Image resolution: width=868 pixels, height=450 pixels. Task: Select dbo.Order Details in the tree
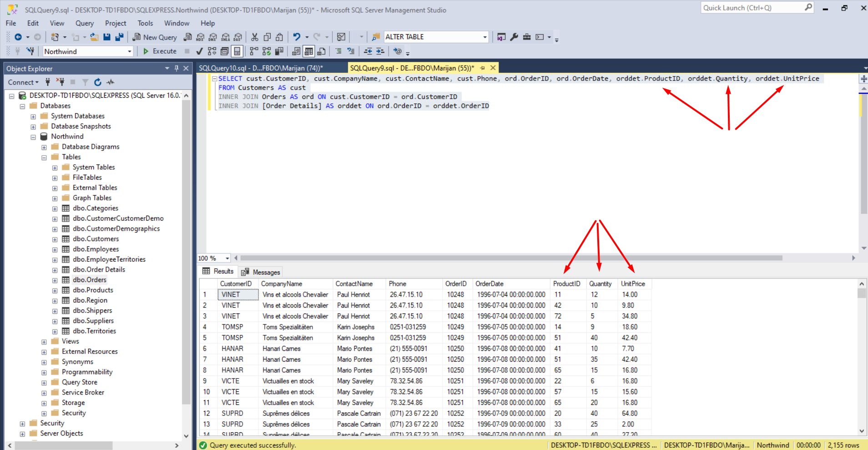point(99,270)
